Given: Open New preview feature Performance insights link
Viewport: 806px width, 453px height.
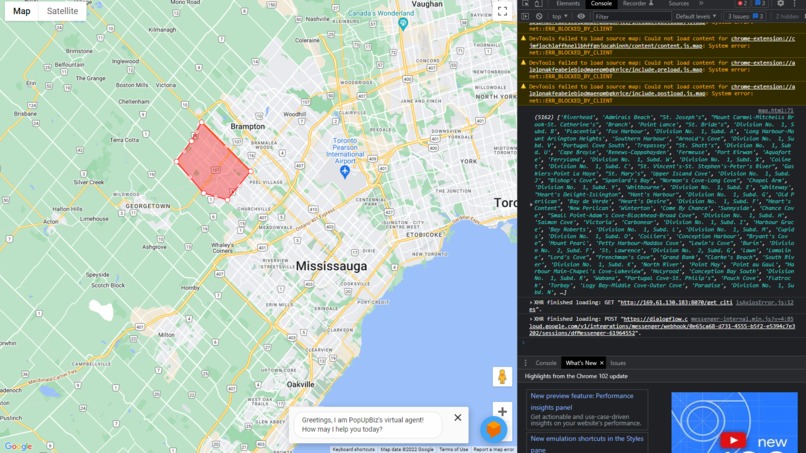Looking at the screenshot, I should tap(582, 402).
